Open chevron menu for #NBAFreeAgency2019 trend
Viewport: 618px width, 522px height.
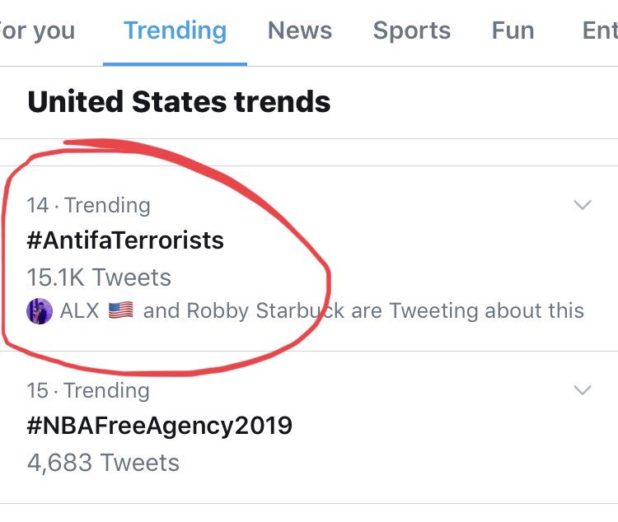582,390
